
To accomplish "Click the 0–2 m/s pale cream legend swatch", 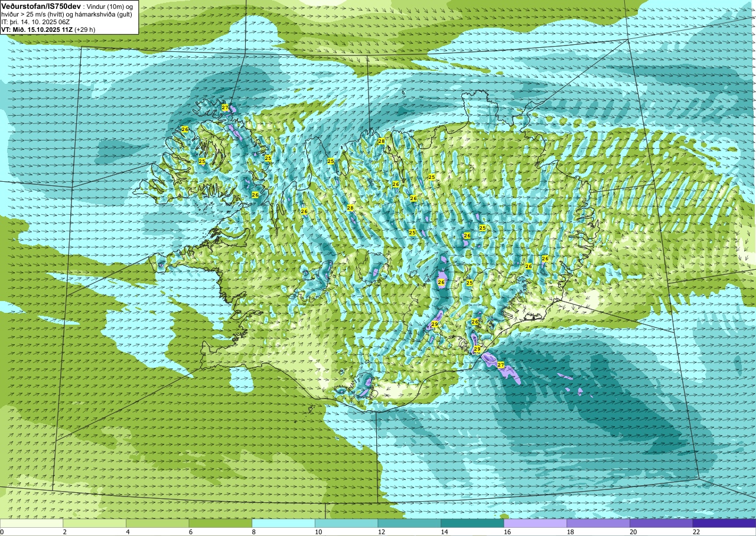I will [31, 523].
